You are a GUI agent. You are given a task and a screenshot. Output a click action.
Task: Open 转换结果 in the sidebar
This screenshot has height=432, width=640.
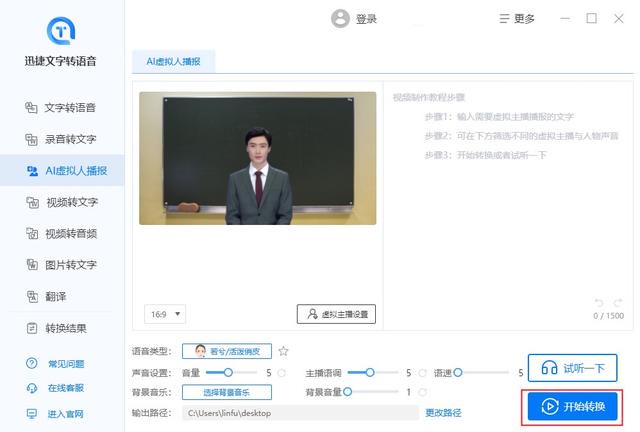[x=57, y=328]
